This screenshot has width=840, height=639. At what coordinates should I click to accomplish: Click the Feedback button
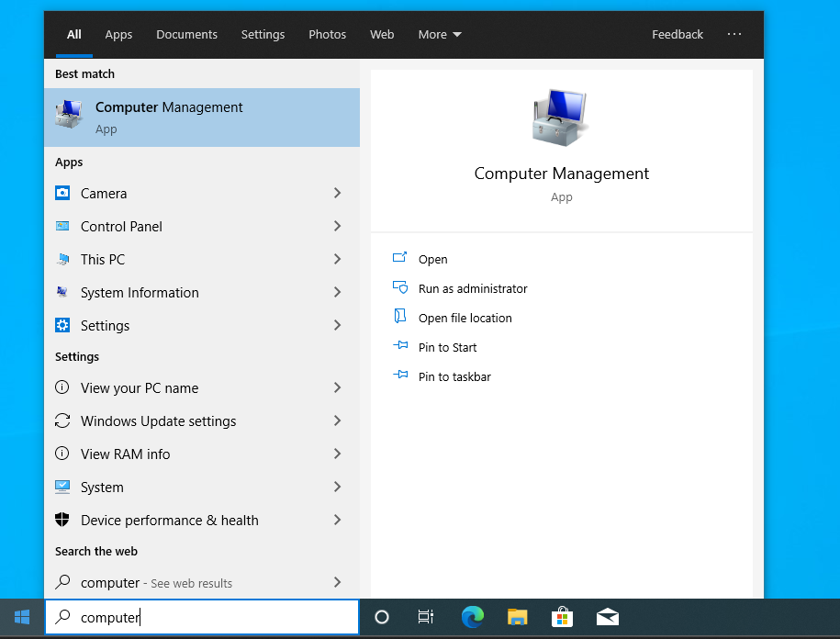[x=678, y=34]
